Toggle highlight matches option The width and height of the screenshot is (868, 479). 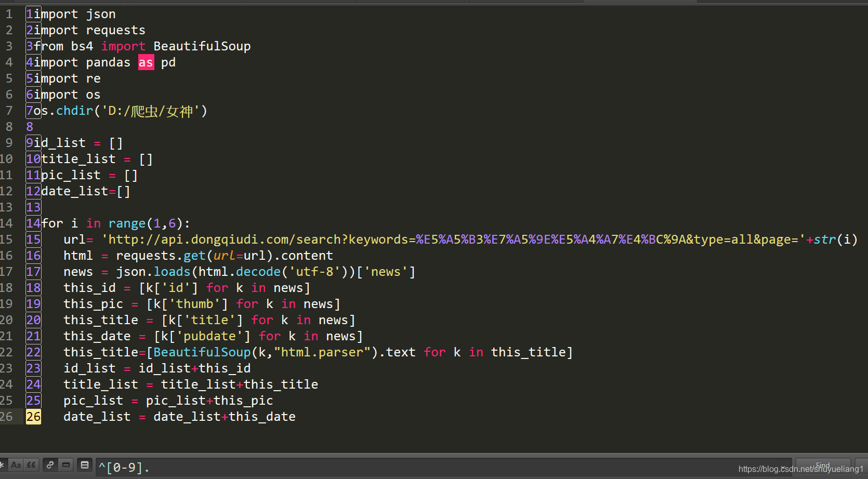85,465
